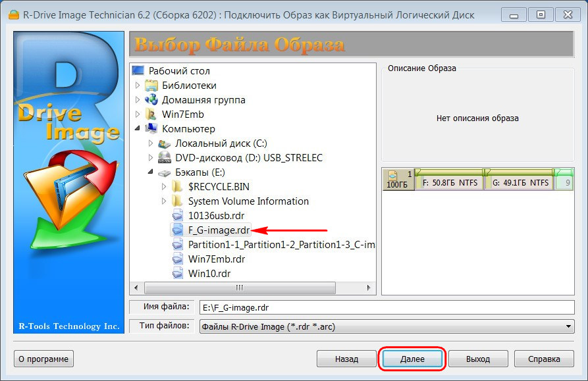Open the Тип файлов dropdown

(568, 326)
